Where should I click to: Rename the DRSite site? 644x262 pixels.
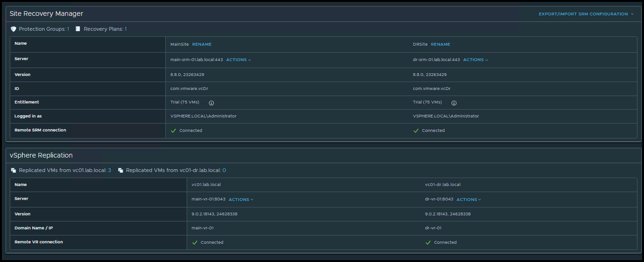[x=440, y=44]
